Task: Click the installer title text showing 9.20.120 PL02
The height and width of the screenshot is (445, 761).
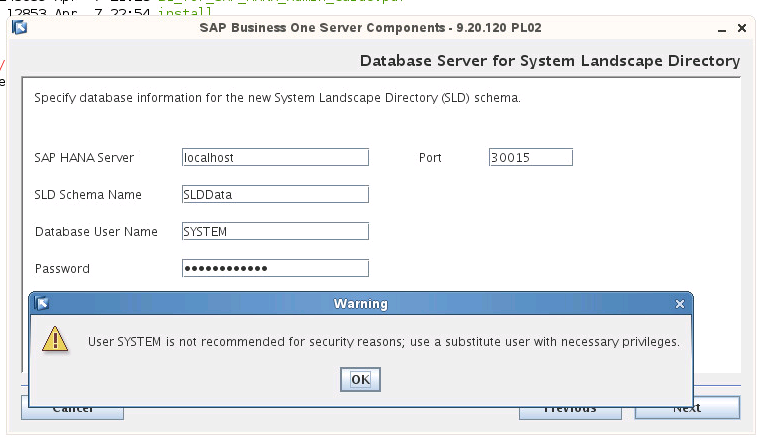Action: 370,28
